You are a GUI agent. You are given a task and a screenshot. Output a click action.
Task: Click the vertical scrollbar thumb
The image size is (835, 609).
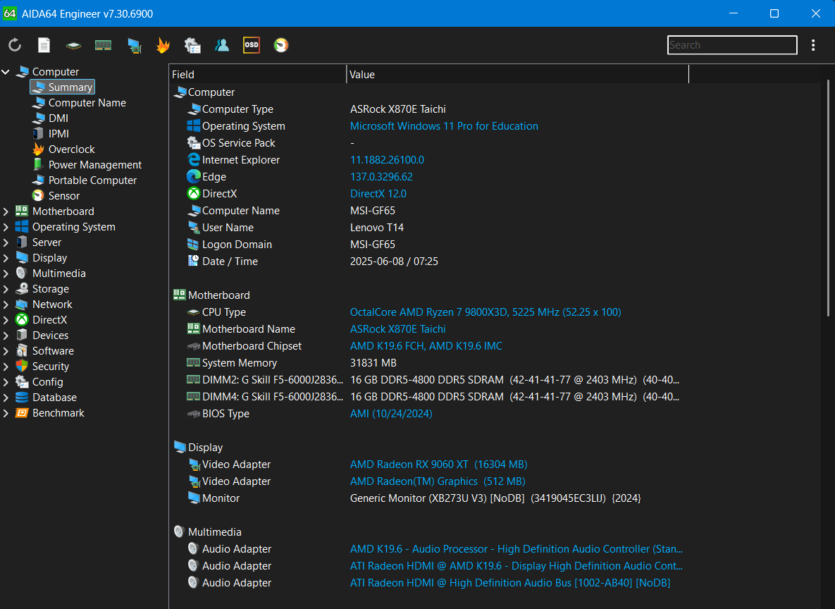(x=828, y=198)
